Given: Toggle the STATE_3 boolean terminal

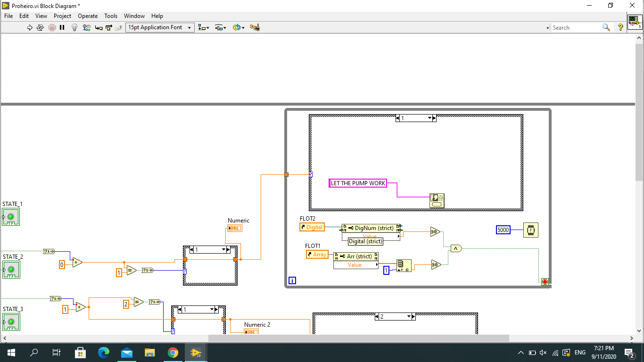Looking at the screenshot, I should pyautogui.click(x=10, y=322).
